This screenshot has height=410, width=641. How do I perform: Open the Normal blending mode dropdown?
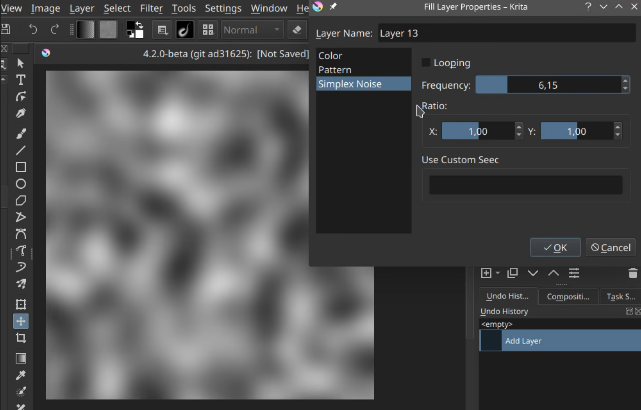click(252, 30)
